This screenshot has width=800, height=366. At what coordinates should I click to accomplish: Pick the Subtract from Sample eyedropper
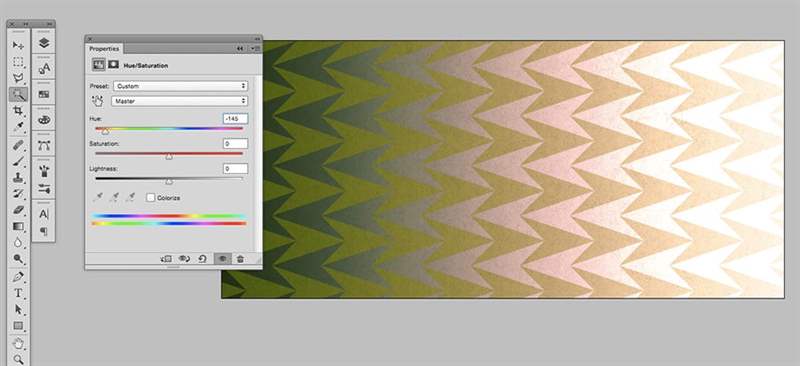131,197
